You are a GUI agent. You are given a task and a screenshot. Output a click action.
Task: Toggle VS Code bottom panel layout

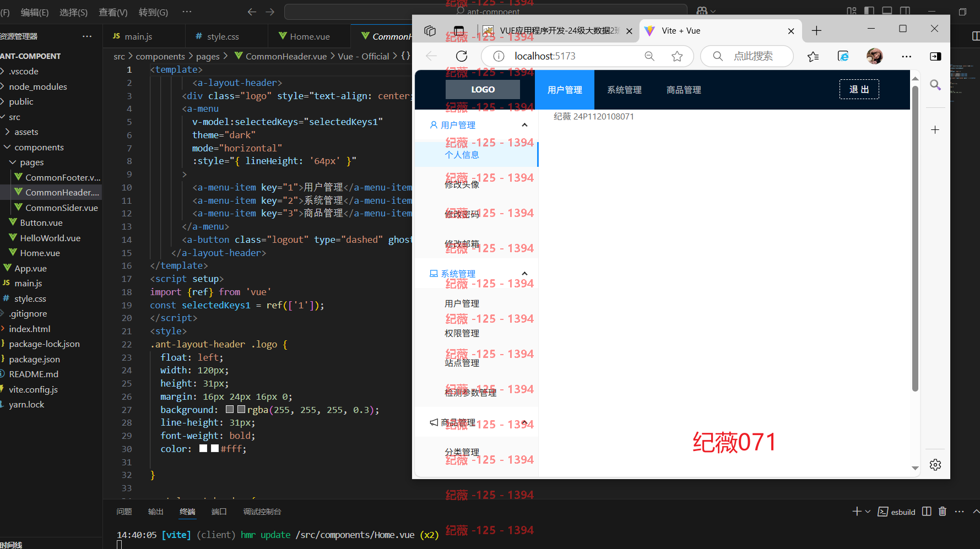click(887, 12)
